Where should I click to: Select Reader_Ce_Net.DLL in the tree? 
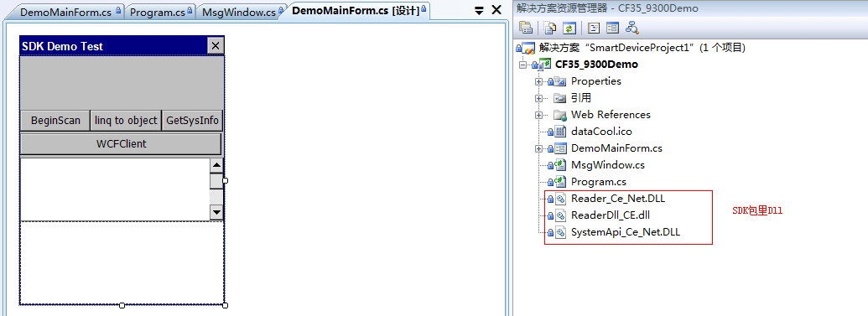pos(618,199)
